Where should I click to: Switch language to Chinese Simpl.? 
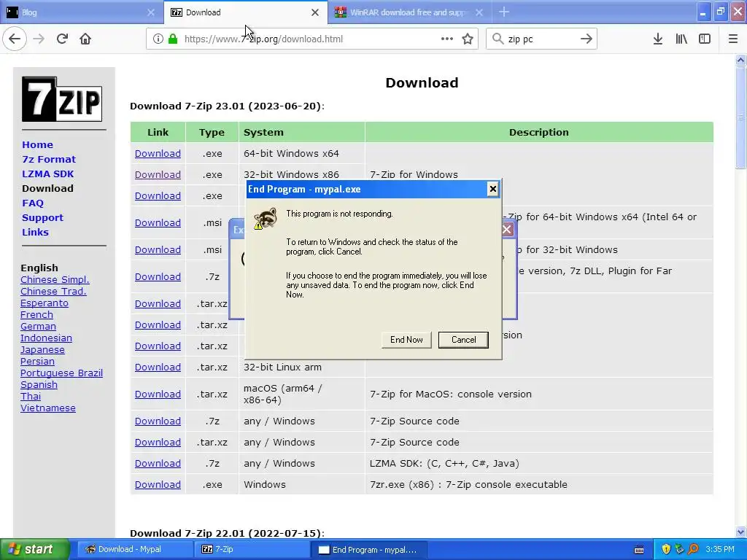pos(55,279)
